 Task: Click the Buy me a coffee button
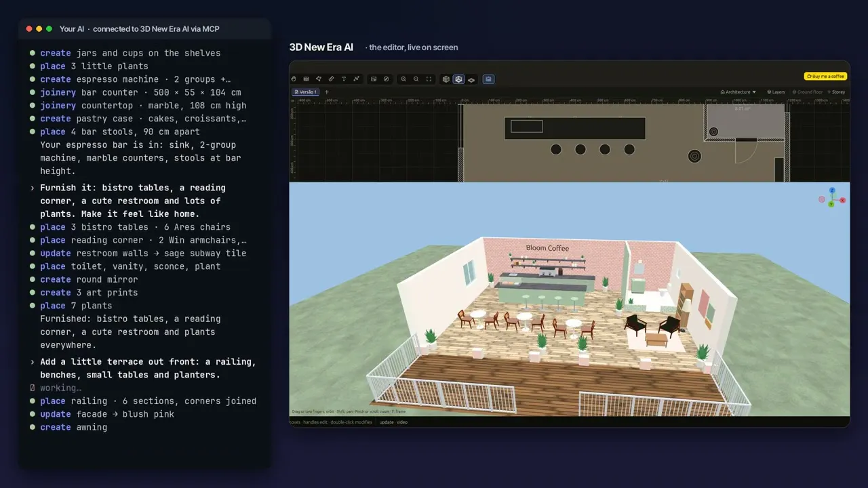click(825, 77)
